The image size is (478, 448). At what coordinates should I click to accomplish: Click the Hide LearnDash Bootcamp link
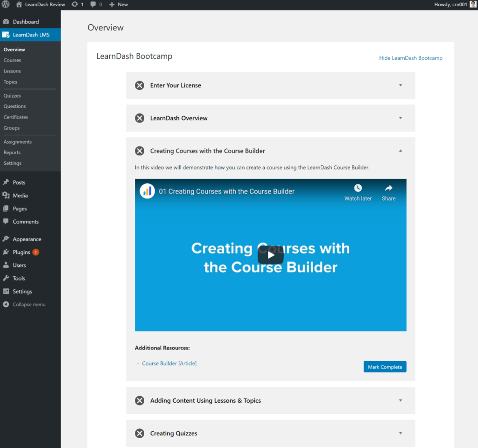pyautogui.click(x=411, y=58)
